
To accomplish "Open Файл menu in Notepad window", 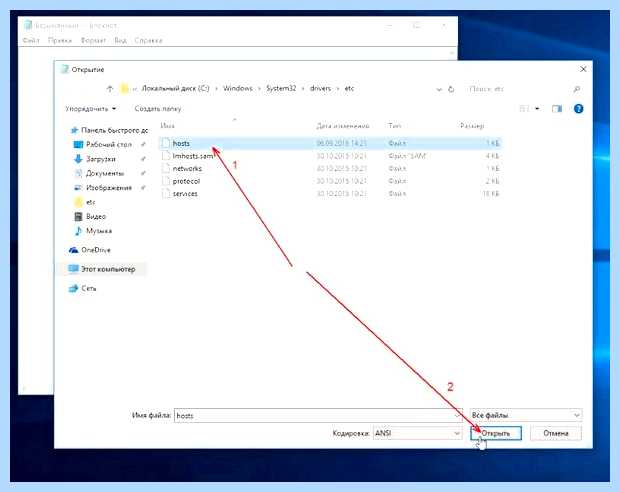I will click(31, 40).
